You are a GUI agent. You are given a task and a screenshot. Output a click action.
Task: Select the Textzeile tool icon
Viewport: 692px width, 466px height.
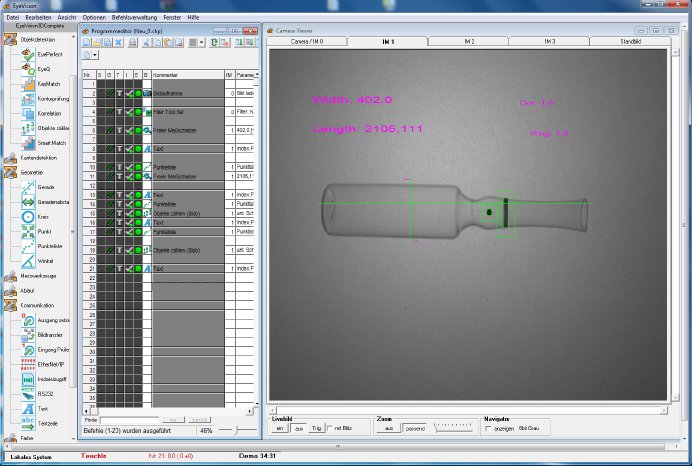28,424
